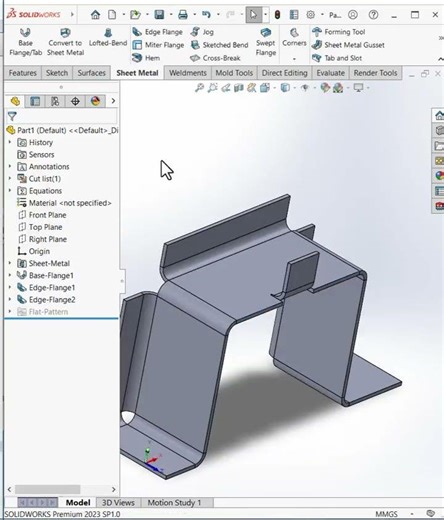This screenshot has height=520, width=444.
Task: Expand the Equations tree node
Action: 10,191
